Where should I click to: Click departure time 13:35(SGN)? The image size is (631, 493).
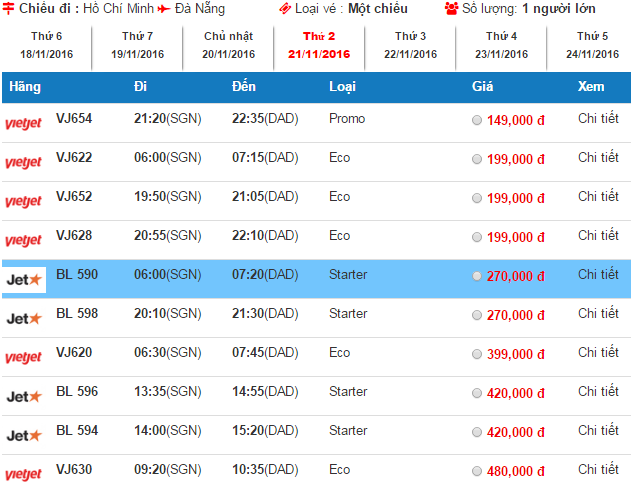pos(168,392)
